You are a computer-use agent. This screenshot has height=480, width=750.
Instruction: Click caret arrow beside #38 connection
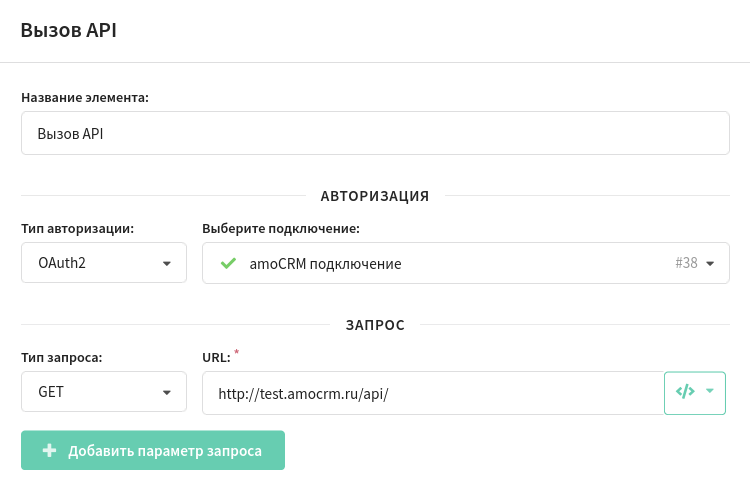click(710, 263)
